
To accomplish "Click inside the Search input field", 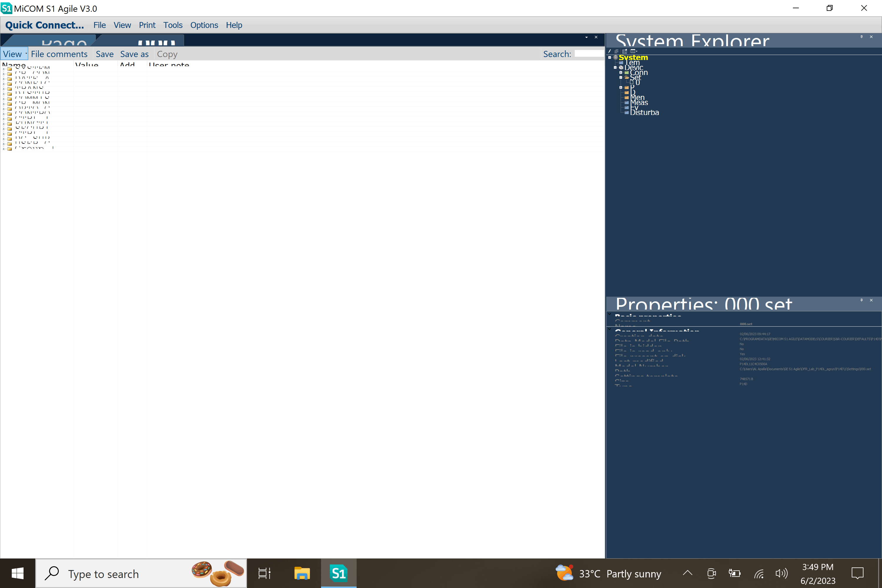I will click(589, 54).
